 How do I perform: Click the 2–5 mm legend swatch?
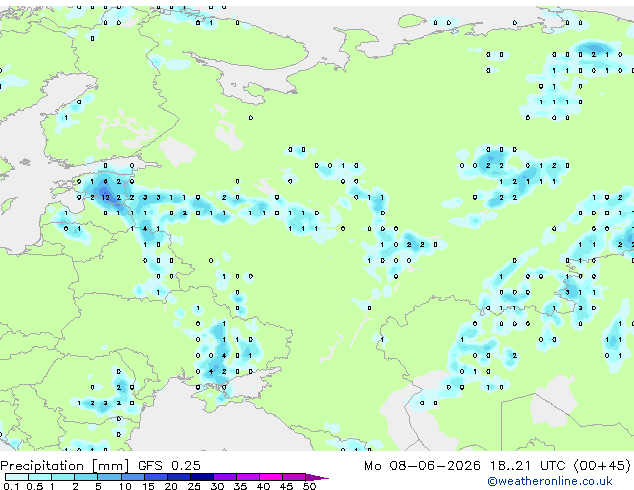point(86,477)
